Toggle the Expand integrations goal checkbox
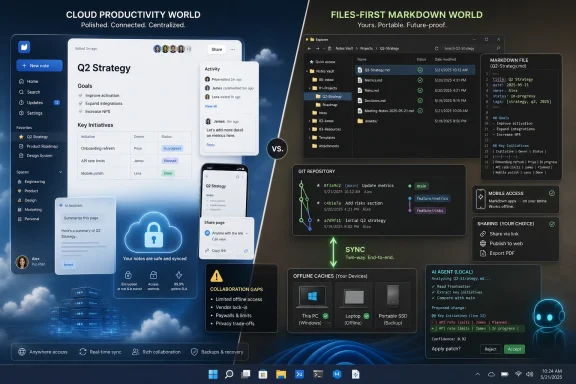The width and height of the screenshot is (576, 384). coord(80,103)
